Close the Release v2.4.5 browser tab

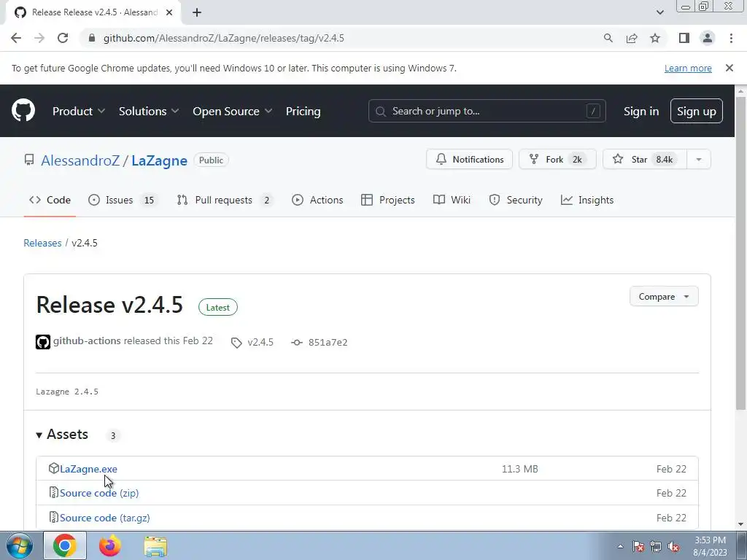(169, 12)
